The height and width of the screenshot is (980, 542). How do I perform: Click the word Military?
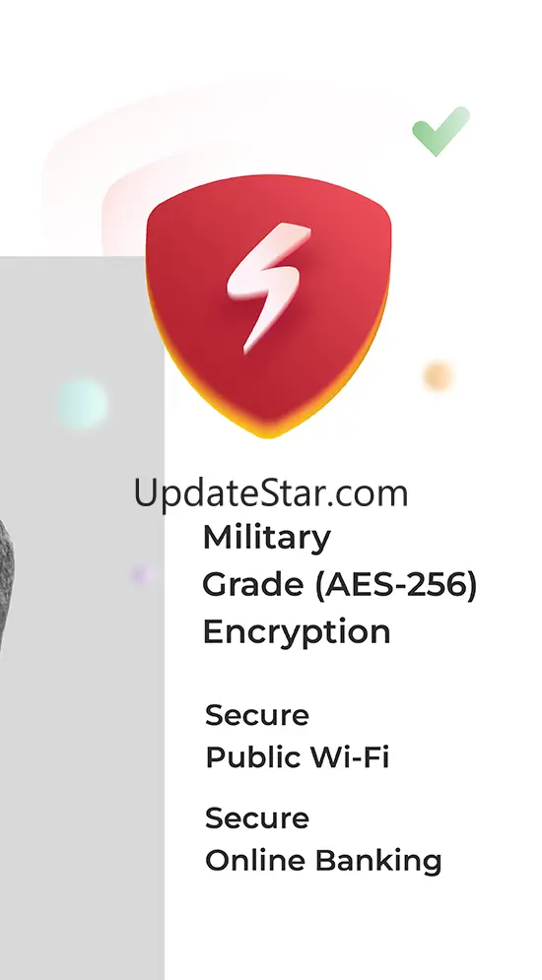pos(267,538)
